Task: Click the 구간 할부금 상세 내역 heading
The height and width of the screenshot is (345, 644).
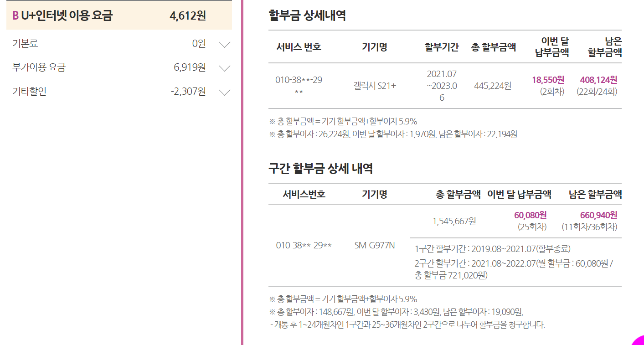Action: point(320,169)
